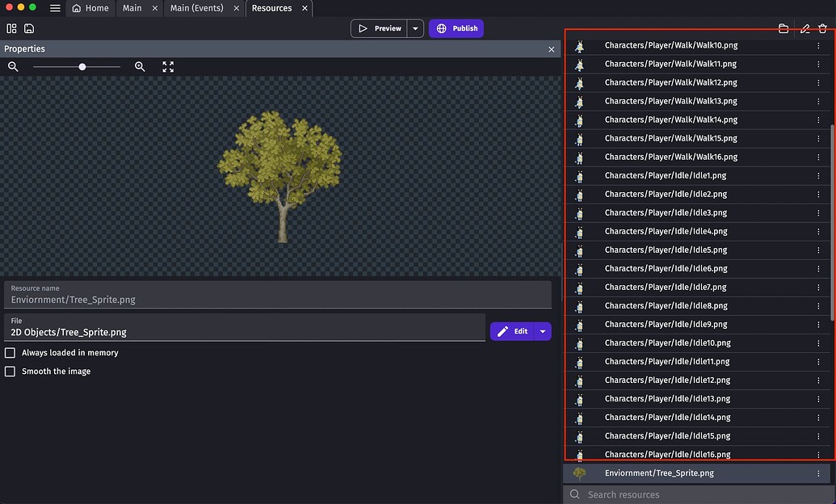
Task: Click the add resource folder icon
Action: click(783, 28)
